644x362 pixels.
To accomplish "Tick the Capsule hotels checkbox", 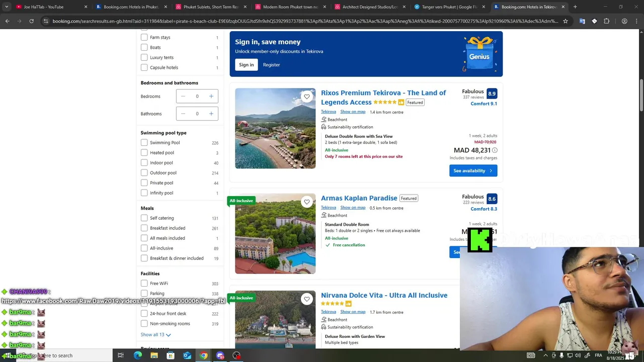I will pos(144,67).
